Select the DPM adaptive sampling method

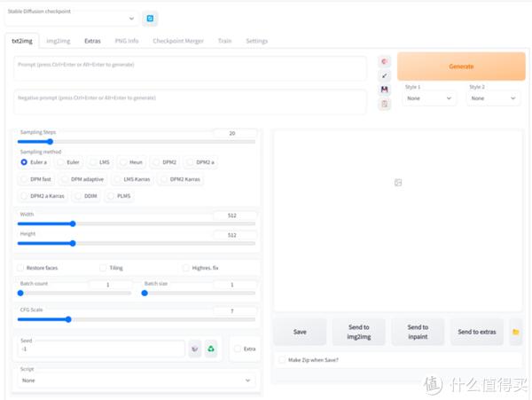[x=82, y=179]
